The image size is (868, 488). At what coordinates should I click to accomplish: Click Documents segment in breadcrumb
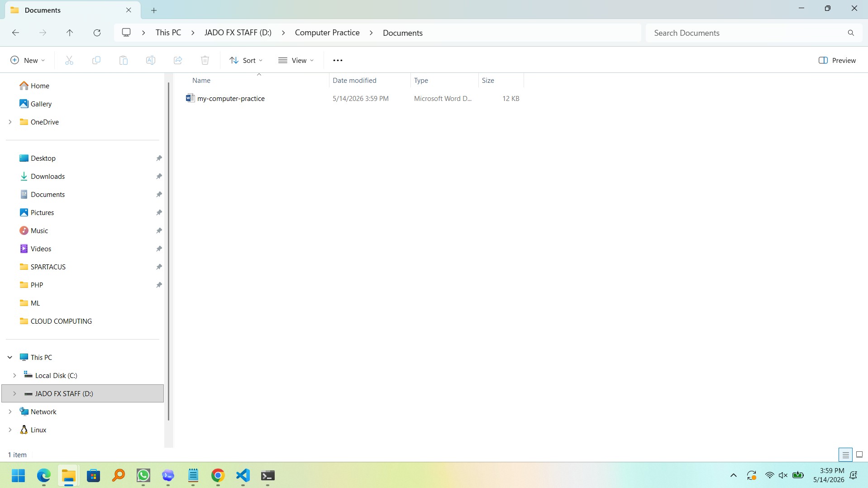pyautogui.click(x=403, y=33)
